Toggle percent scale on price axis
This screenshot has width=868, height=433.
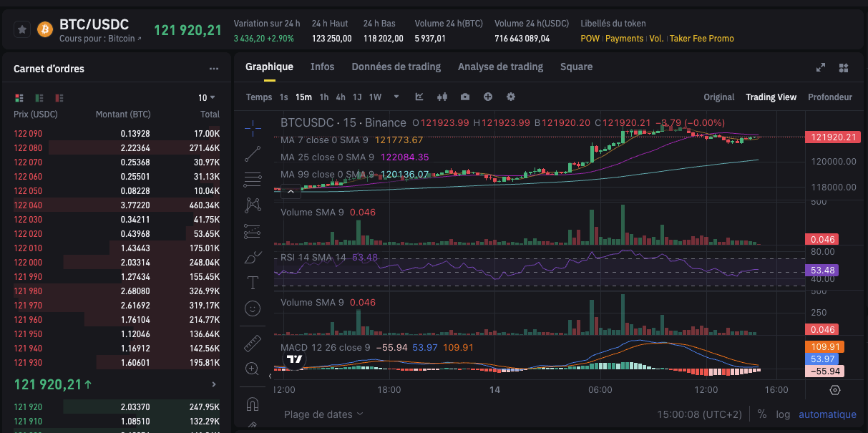coord(762,414)
